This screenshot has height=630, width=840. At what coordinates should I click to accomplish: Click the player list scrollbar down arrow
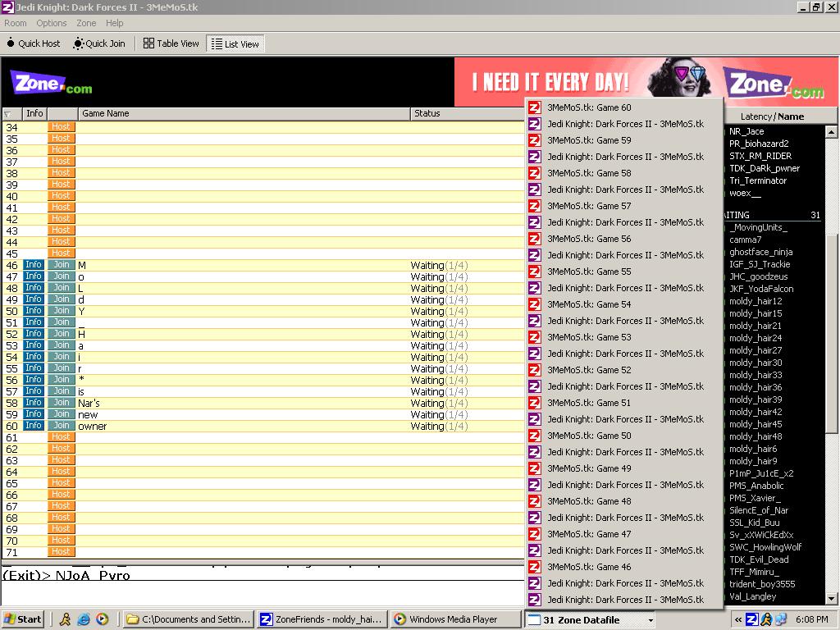(831, 600)
